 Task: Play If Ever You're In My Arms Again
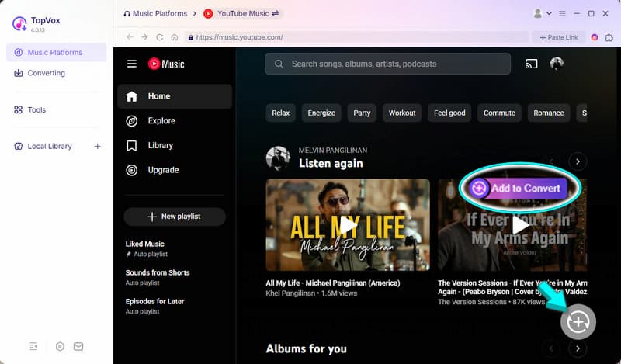coord(519,225)
